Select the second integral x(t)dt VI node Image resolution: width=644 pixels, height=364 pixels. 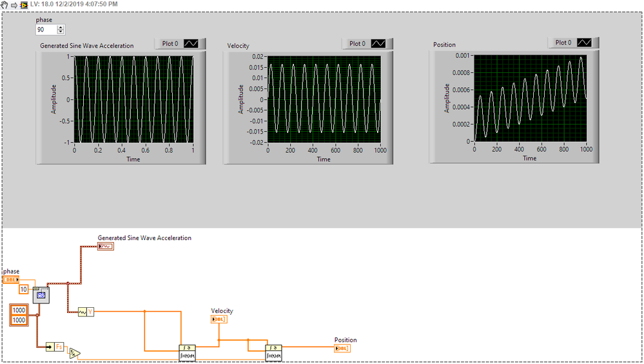click(x=273, y=353)
